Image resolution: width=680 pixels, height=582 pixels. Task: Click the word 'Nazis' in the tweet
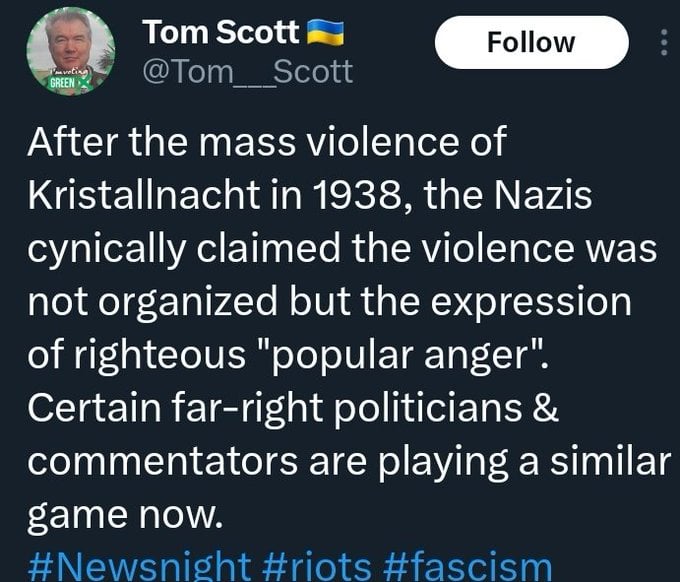pyautogui.click(x=543, y=195)
